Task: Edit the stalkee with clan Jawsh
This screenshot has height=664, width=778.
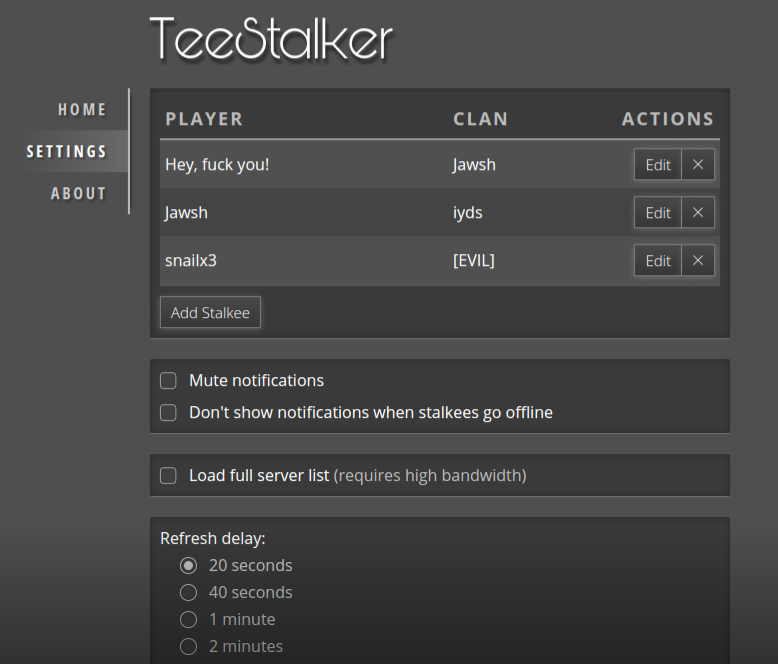Action: pos(658,164)
